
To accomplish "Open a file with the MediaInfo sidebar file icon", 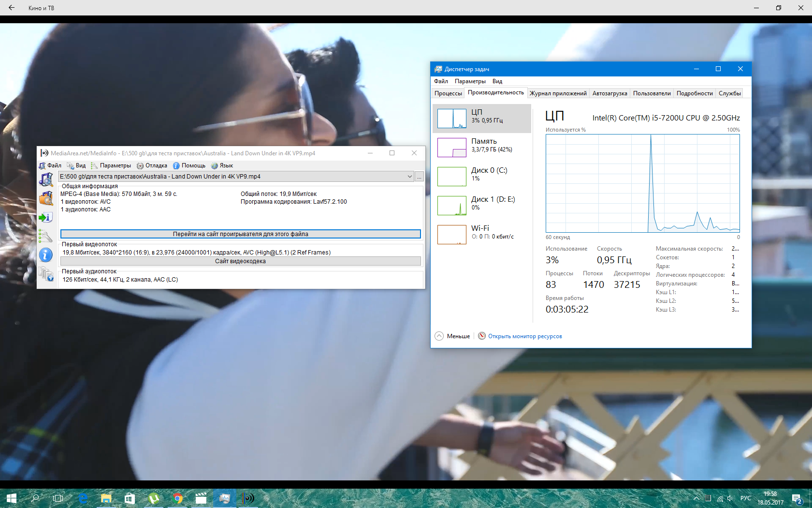I will coord(46,179).
